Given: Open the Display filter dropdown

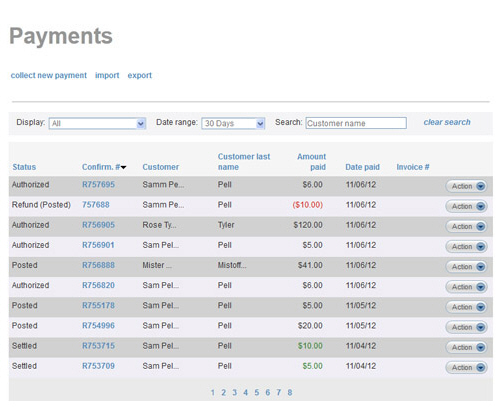Looking at the screenshot, I should coord(97,124).
